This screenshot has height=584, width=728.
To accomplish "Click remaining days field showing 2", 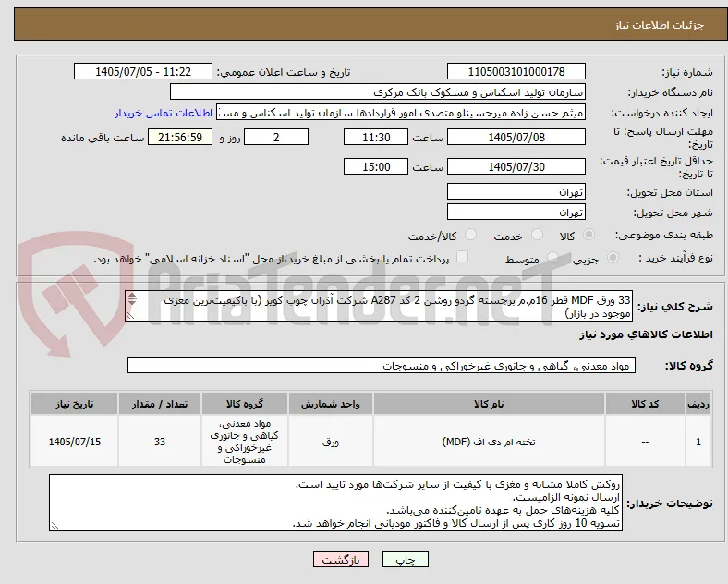I will coord(276,138).
